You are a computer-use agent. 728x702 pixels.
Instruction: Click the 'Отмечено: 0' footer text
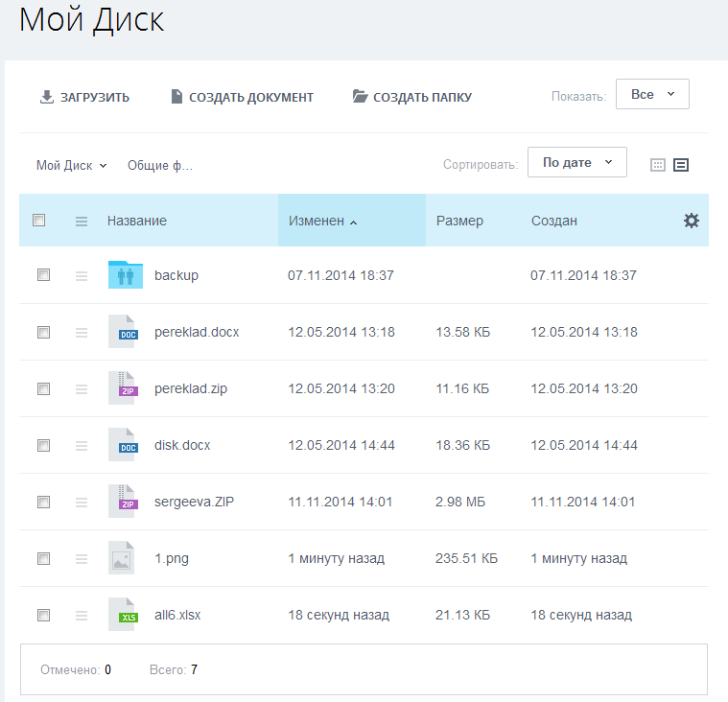[x=76, y=669]
